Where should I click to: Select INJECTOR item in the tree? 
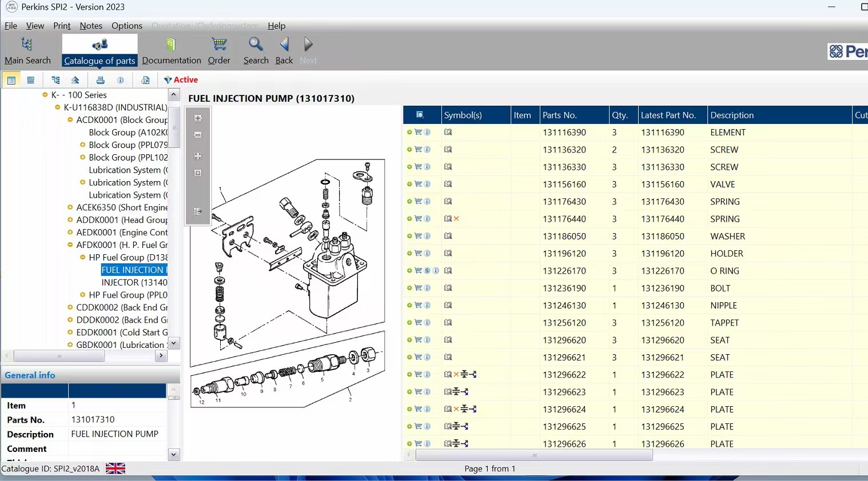[x=134, y=283]
